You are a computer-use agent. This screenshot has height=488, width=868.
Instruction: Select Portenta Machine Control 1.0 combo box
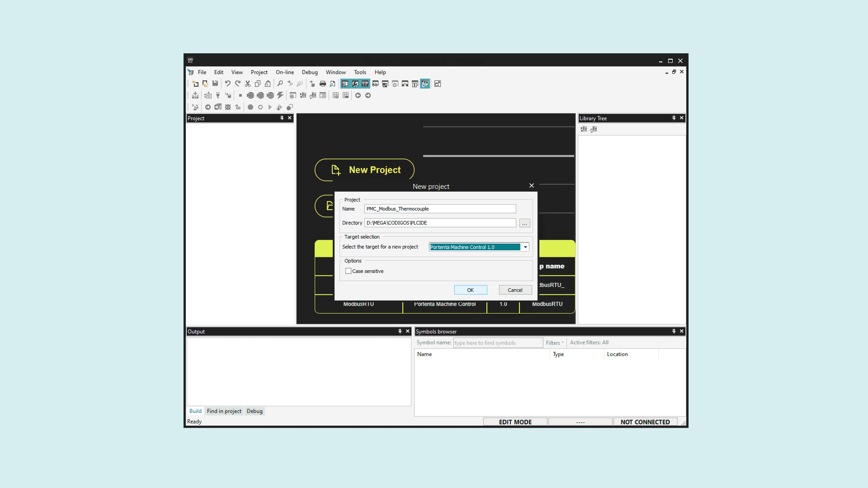tap(475, 247)
